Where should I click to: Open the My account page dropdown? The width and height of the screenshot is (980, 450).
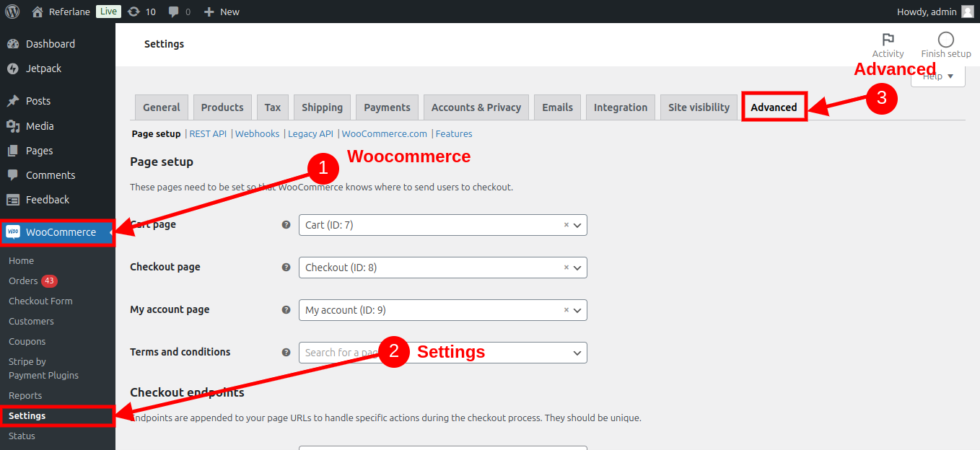coord(577,310)
